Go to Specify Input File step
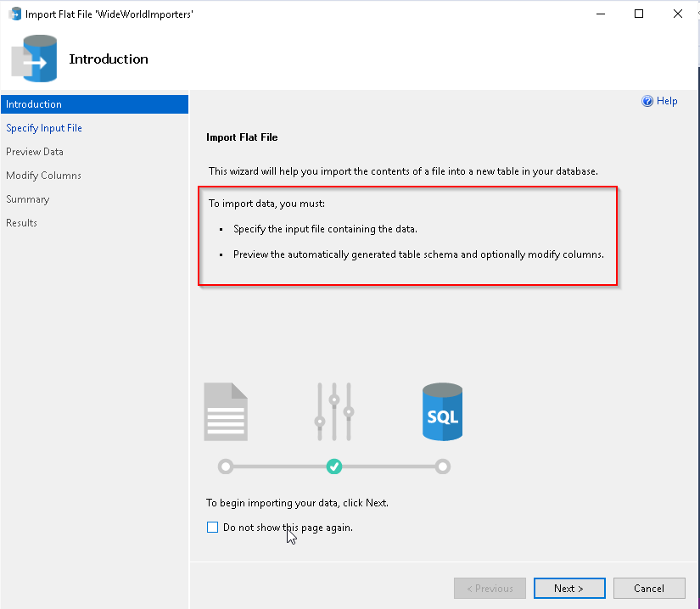Viewport: 700px width, 609px height. [x=44, y=128]
